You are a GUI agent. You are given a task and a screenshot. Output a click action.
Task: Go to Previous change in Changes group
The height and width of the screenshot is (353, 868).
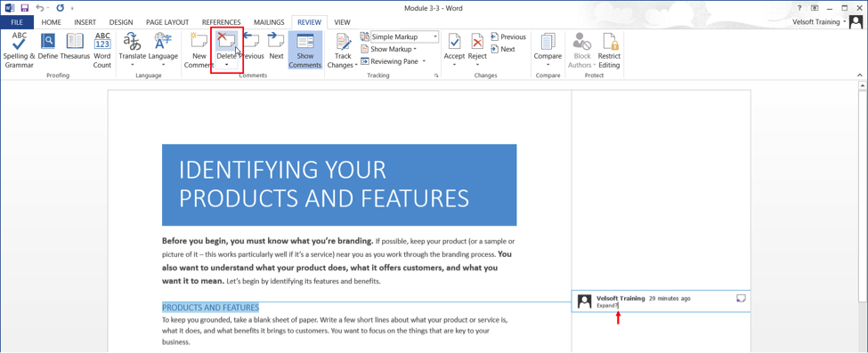click(508, 37)
